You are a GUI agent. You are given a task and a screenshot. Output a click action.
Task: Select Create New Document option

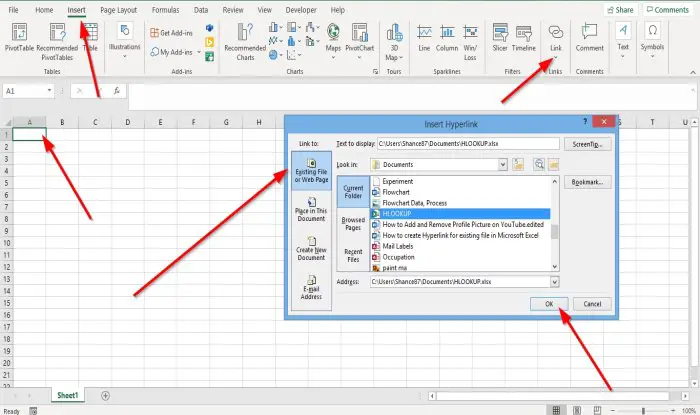[x=311, y=249]
